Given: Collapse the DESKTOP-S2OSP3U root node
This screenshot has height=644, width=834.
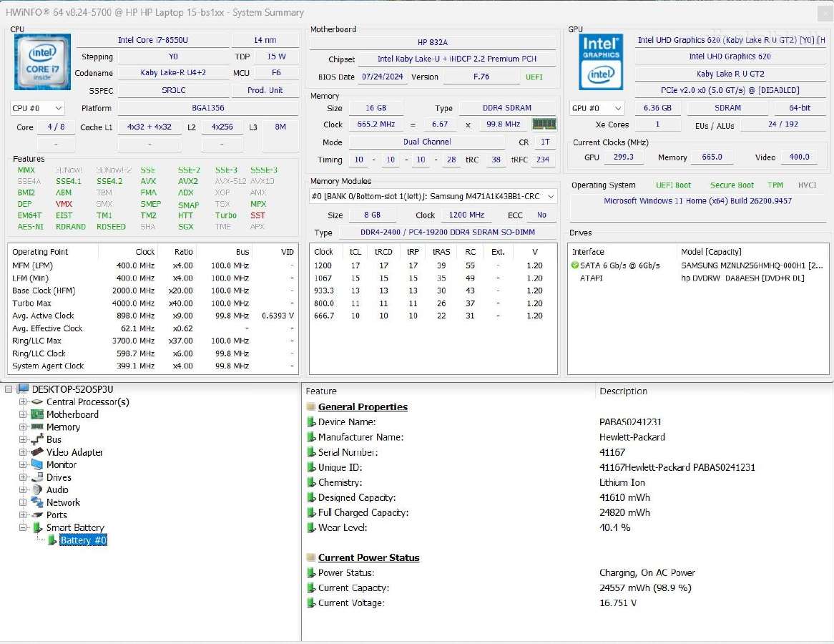Looking at the screenshot, I should point(9,389).
